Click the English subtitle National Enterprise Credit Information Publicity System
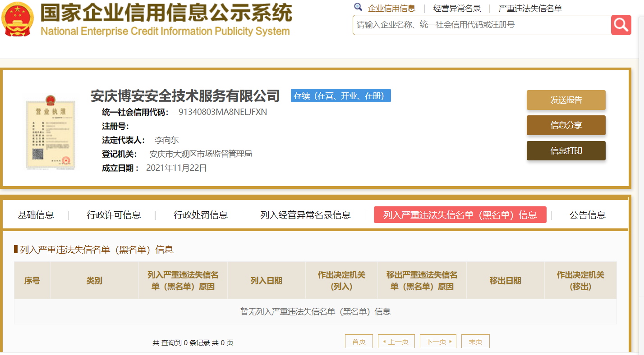644x355 pixels. click(x=165, y=31)
